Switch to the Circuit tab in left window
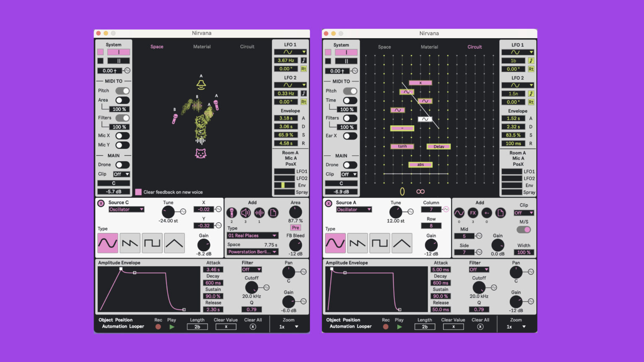This screenshot has width=644, height=362. 247,47
